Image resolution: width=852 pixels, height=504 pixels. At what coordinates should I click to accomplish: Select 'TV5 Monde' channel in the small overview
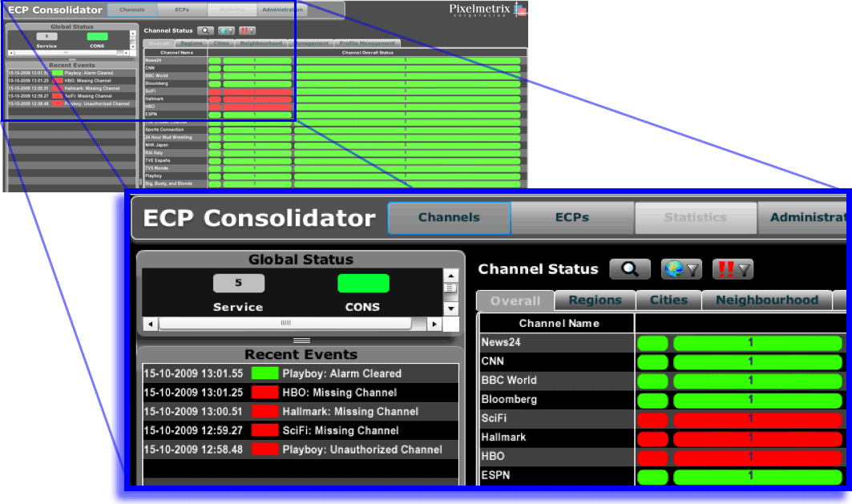tap(156, 168)
